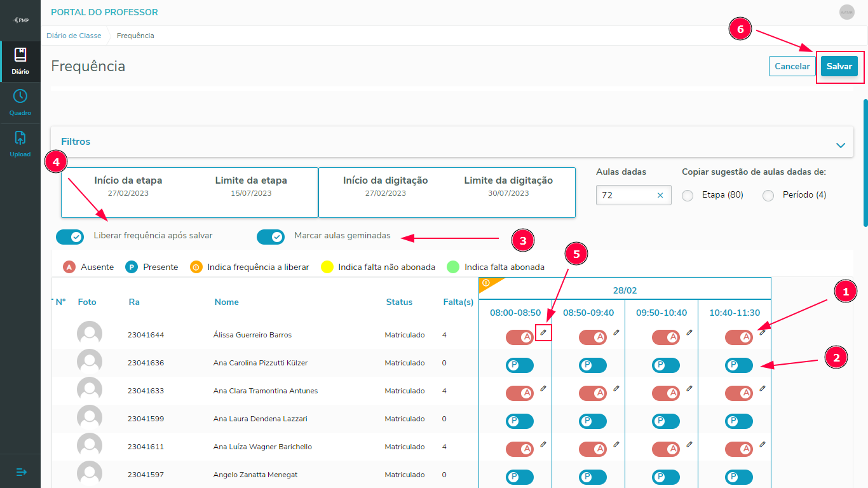Go to Diário de Classe breadcrumb

[74, 36]
